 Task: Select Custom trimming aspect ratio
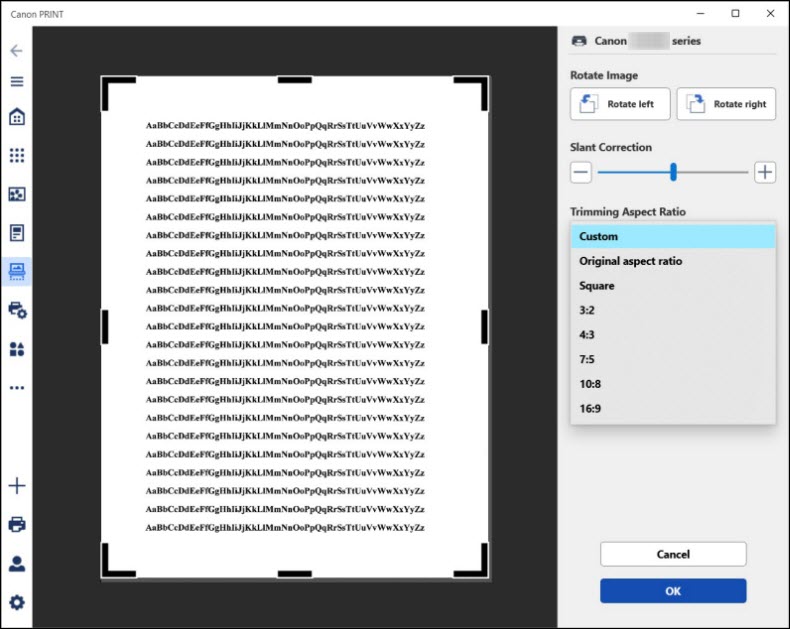[x=673, y=236]
